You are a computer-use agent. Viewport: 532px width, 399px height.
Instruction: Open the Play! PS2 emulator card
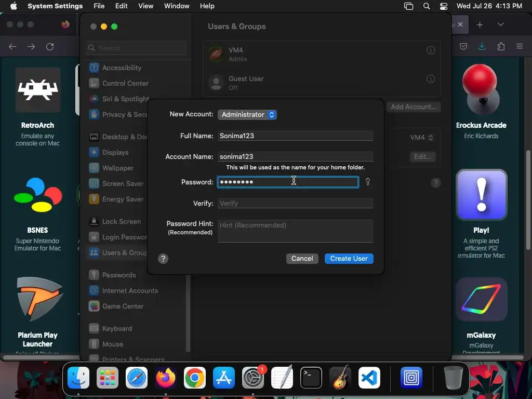(x=481, y=214)
